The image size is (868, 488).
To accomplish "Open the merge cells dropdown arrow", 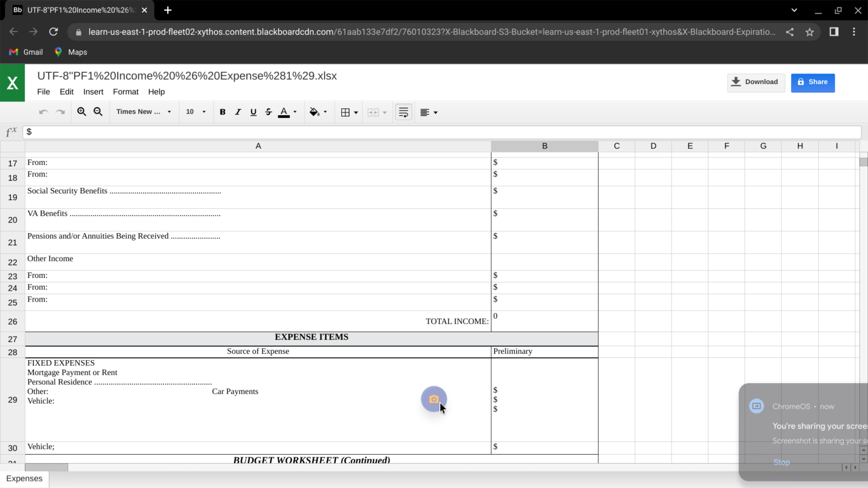I will [x=385, y=113].
